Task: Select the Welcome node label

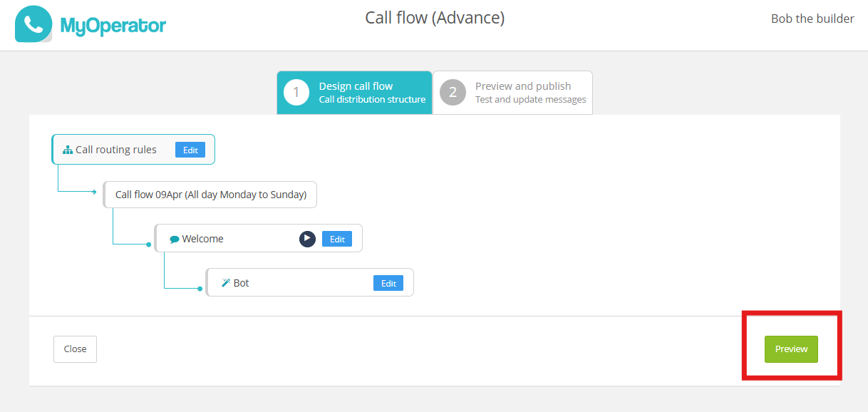Action: (x=203, y=239)
